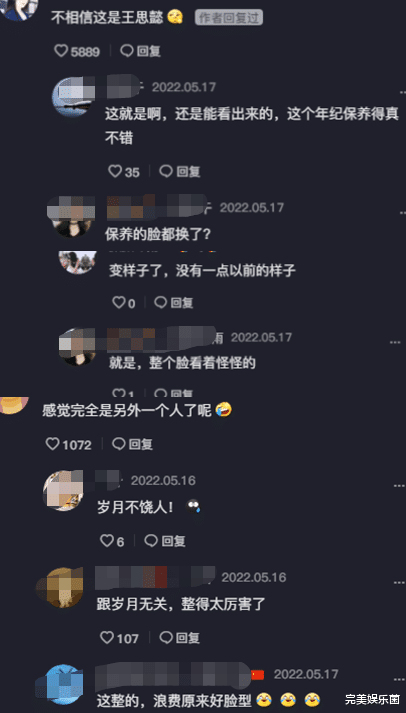Like the comment with 5889 likes
Screen dimensions: 406x713
pos(61,51)
